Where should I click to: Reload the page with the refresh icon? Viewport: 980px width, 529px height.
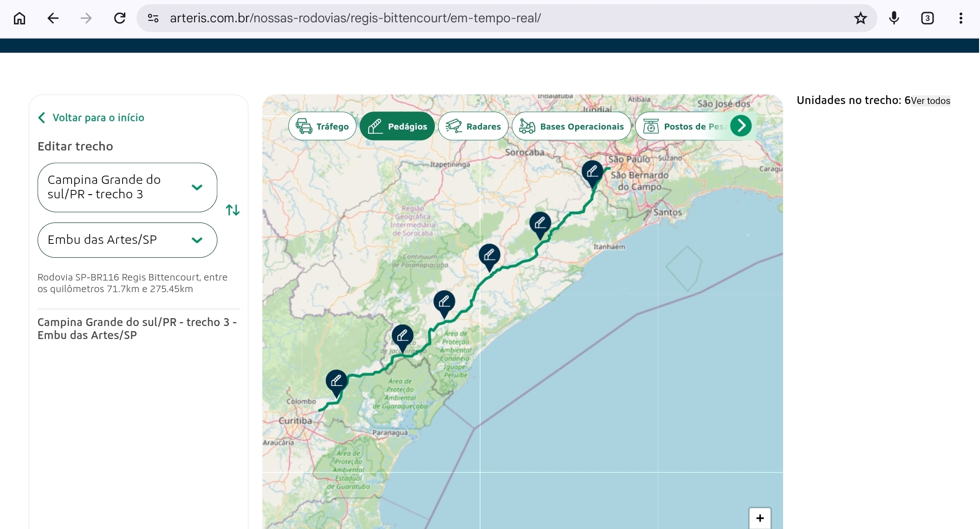click(120, 18)
